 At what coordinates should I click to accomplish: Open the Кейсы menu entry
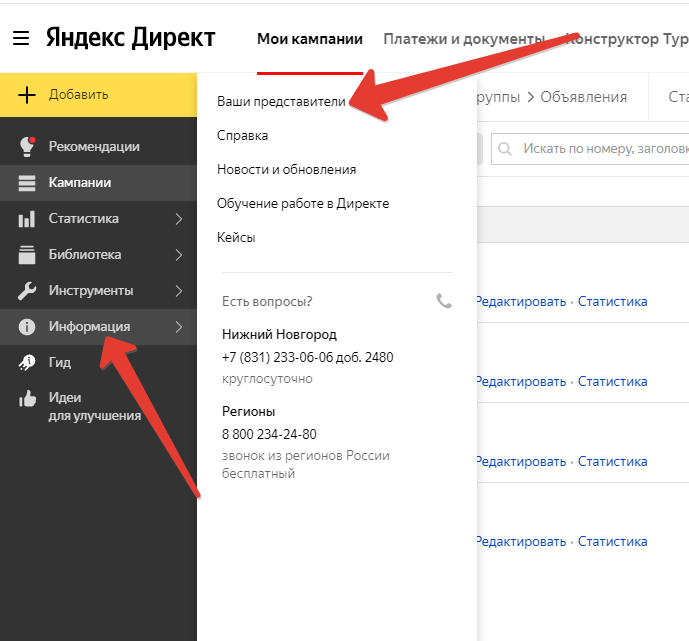coord(236,238)
